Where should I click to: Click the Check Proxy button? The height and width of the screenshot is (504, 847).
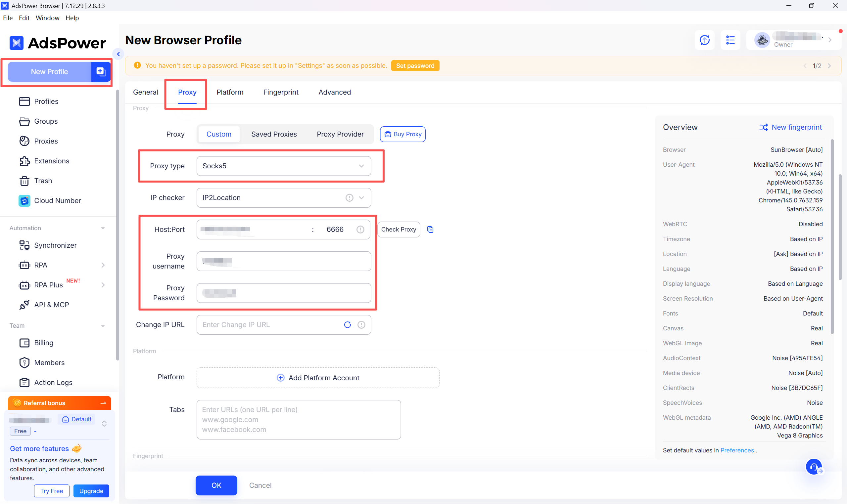click(x=399, y=230)
